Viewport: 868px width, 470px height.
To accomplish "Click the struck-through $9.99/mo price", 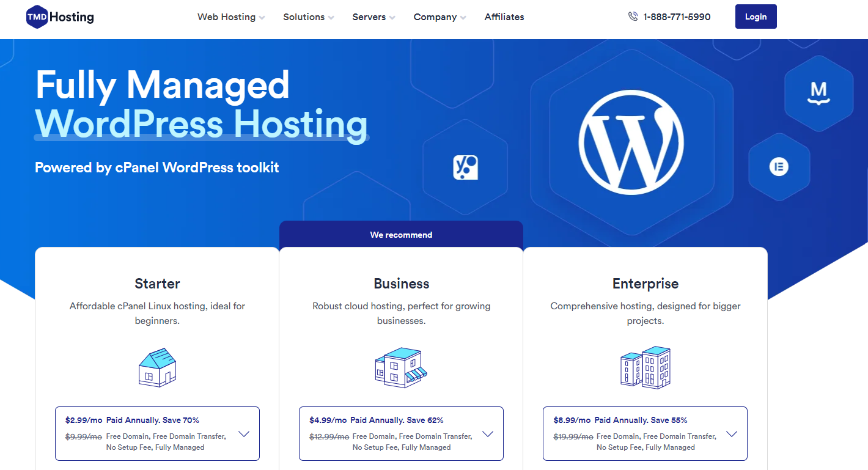I will click(83, 436).
